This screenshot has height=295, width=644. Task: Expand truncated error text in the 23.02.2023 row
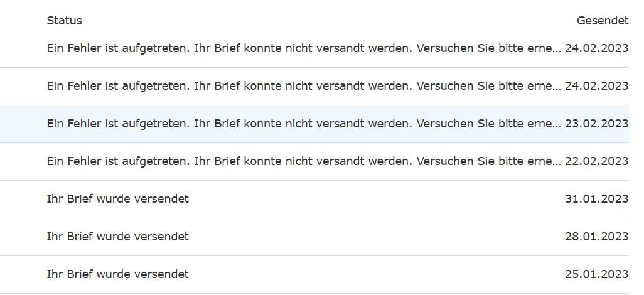click(x=304, y=124)
